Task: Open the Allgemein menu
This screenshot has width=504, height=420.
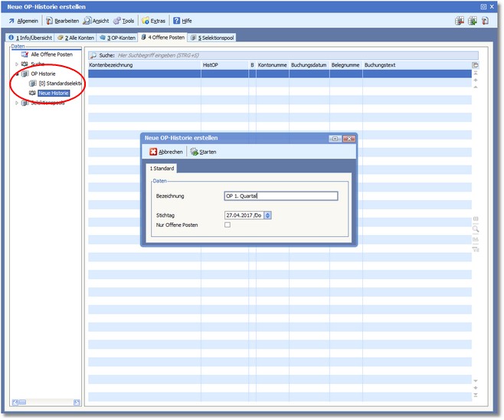Action: [23, 21]
